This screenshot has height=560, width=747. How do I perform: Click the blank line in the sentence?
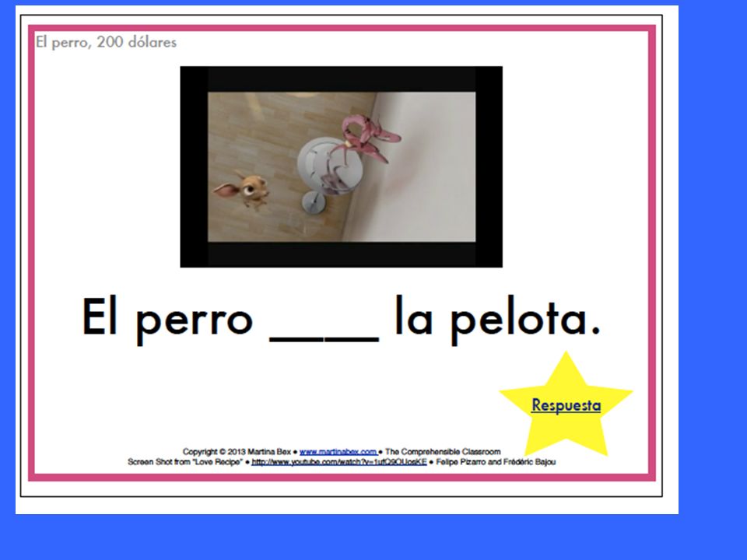(324, 338)
